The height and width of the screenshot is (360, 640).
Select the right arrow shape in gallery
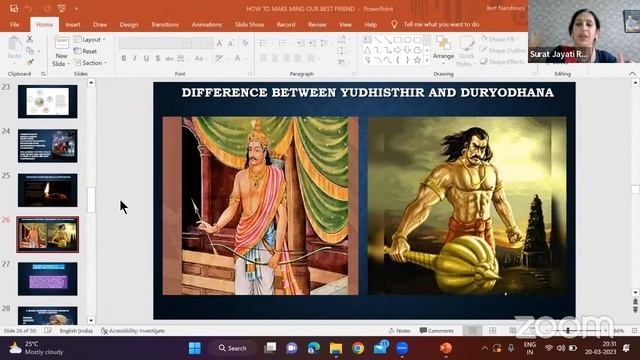coord(397,50)
